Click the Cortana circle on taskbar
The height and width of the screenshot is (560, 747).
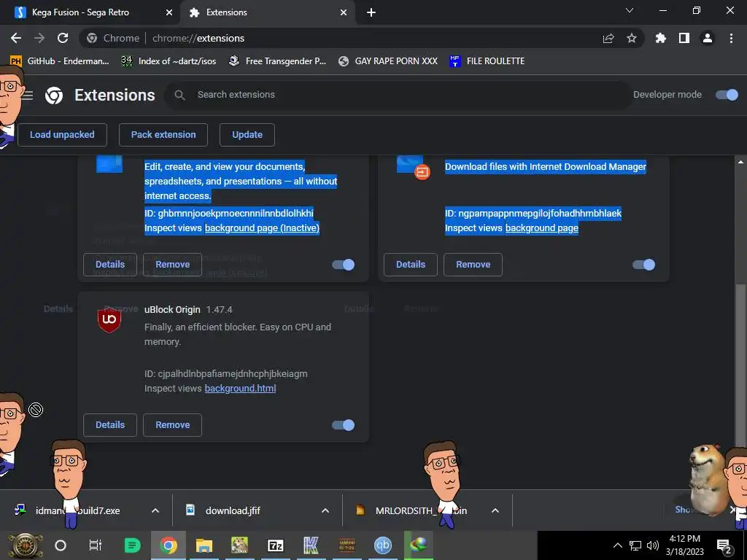(61, 545)
